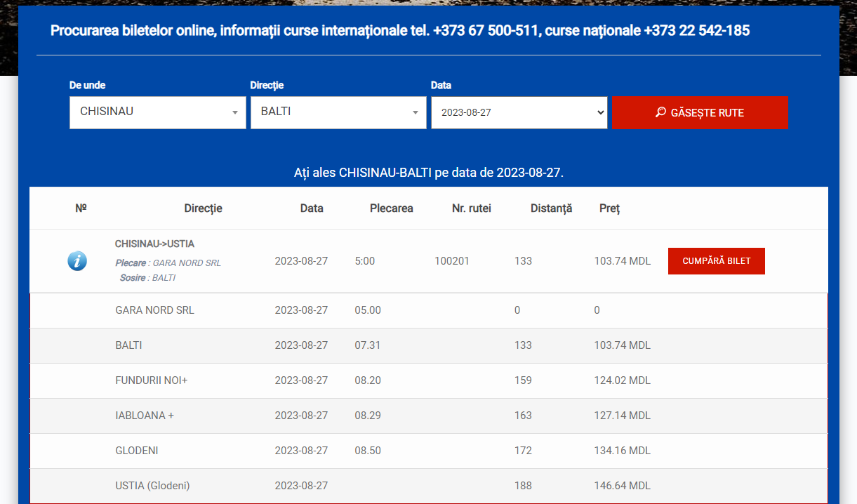Screen dimensions: 857x504
Task: Open the Direcție BALTI dropdown
Action: coord(338,112)
